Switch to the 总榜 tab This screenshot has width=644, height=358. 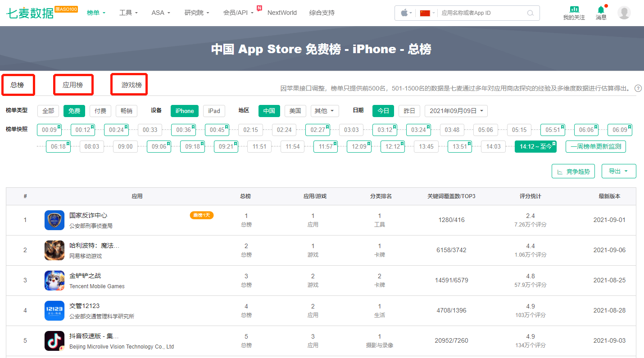pyautogui.click(x=17, y=85)
